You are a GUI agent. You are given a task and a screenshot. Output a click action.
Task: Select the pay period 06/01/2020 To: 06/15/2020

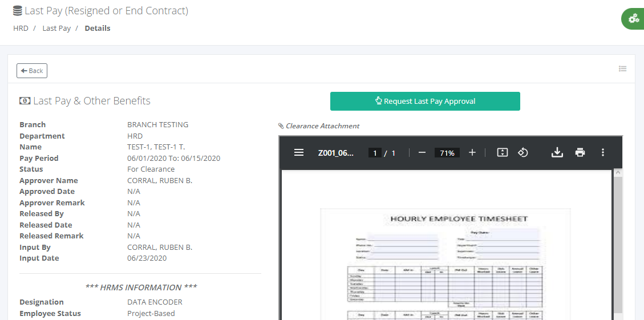coord(174,158)
